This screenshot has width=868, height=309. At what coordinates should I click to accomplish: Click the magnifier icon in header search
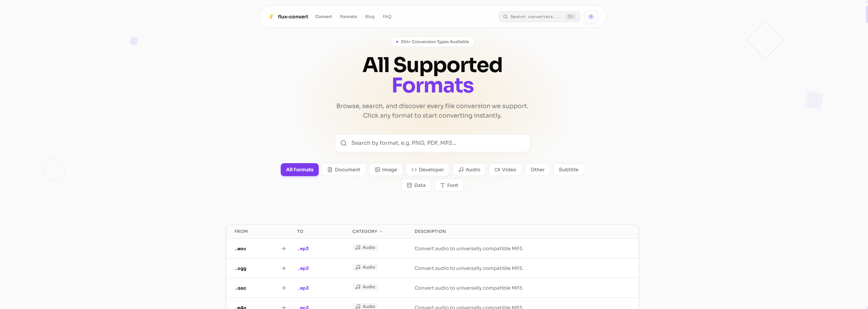tap(505, 17)
